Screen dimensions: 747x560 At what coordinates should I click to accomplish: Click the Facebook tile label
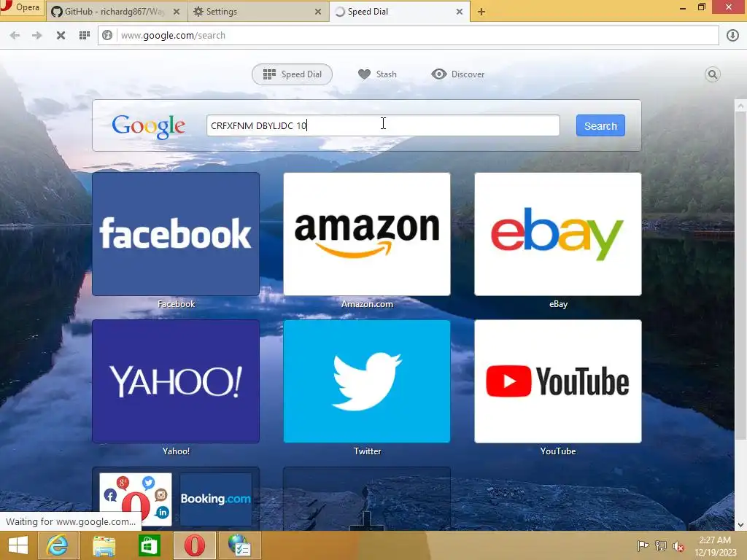click(x=177, y=304)
